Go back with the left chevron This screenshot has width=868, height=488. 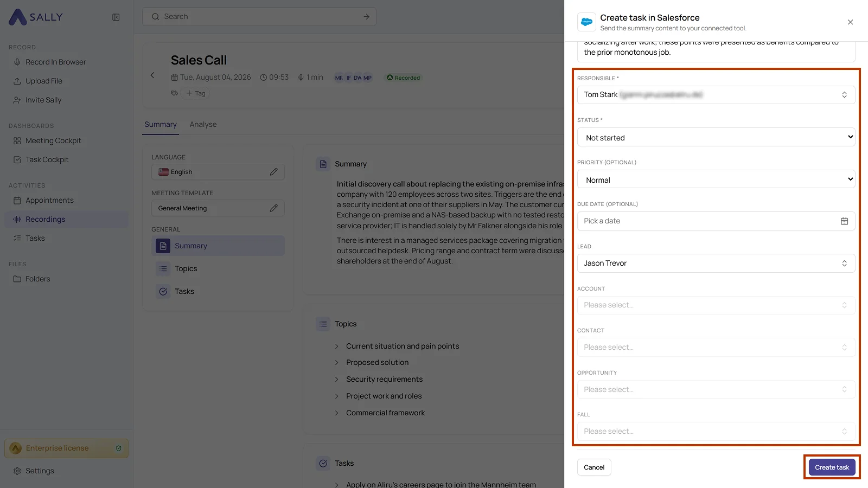tap(152, 75)
